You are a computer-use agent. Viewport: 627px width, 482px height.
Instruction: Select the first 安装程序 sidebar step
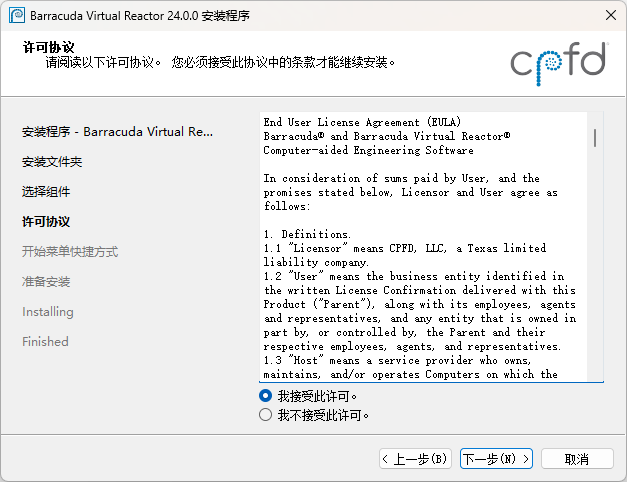tap(117, 132)
